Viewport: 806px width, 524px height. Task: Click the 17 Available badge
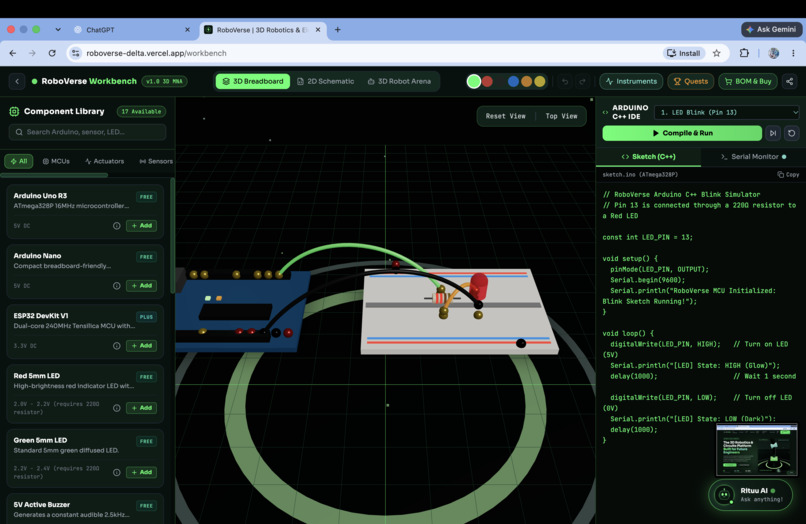coord(141,112)
